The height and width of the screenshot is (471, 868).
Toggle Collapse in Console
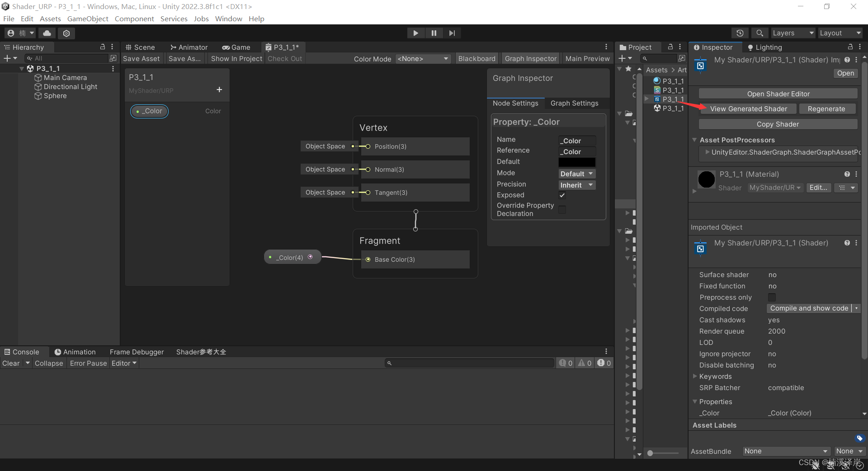click(49, 363)
